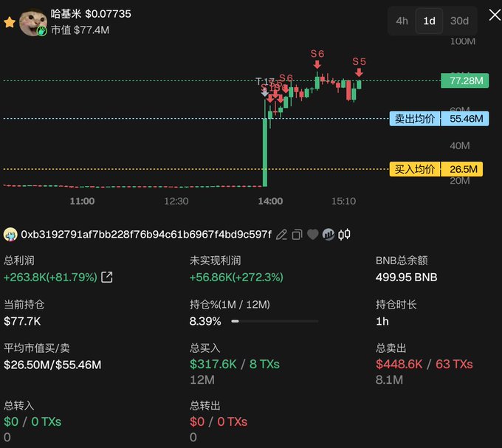
Task: Click the T 17 marker label on chart
Action: (x=264, y=82)
